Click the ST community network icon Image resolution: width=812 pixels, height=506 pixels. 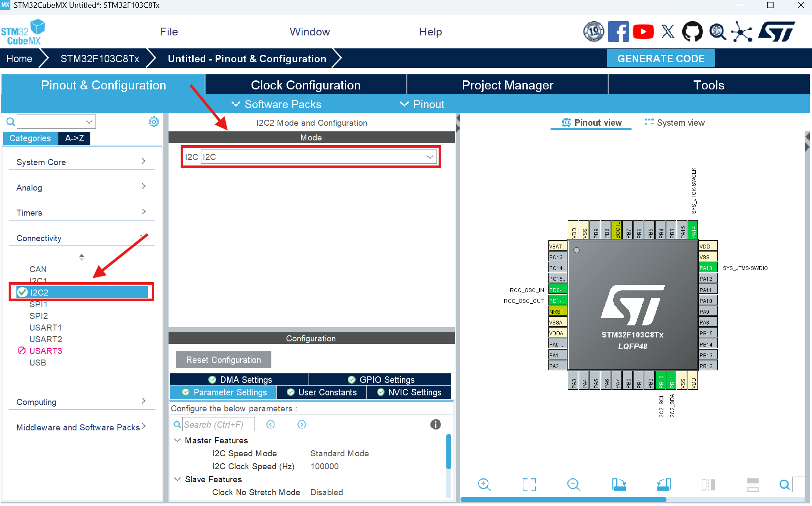click(742, 32)
